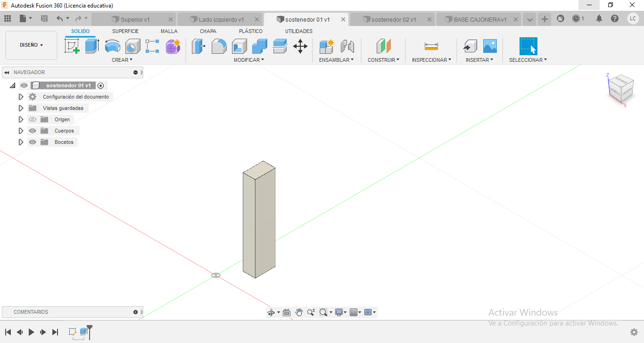Toggle visibility of Bocetos folder
Screen dimensions: 644x343
[33, 142]
